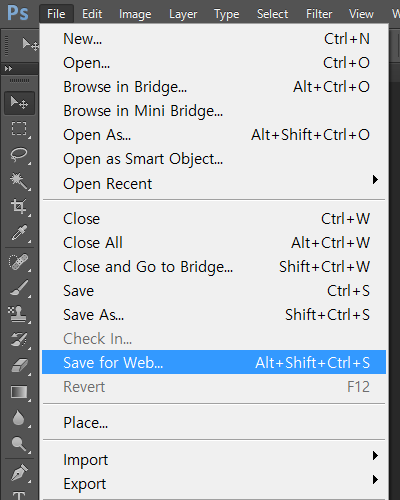Viewport: 400px width, 500px height.
Task: Select the Magic Wand tool
Action: pyautogui.click(x=19, y=181)
